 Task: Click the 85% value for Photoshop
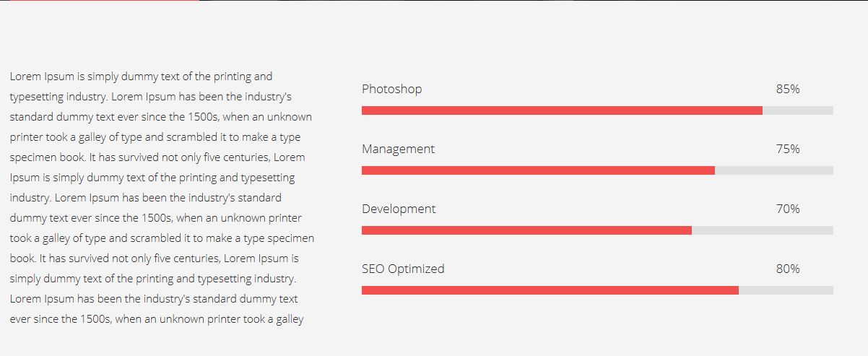[x=788, y=89]
